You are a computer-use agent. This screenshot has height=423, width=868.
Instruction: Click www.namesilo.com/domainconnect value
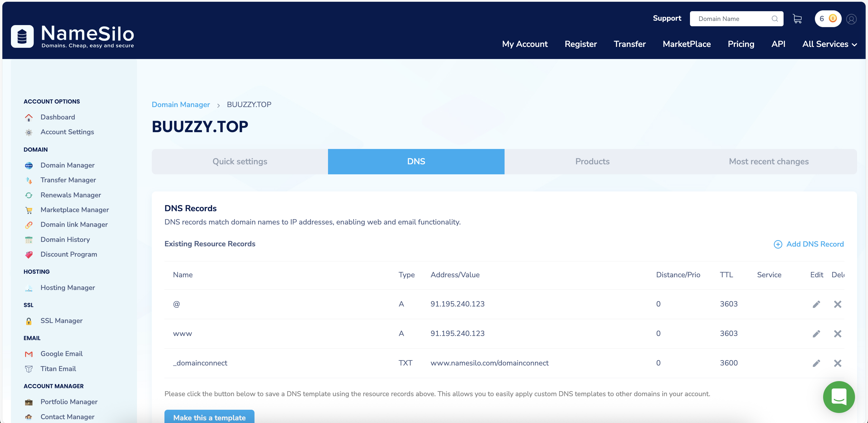tap(489, 363)
